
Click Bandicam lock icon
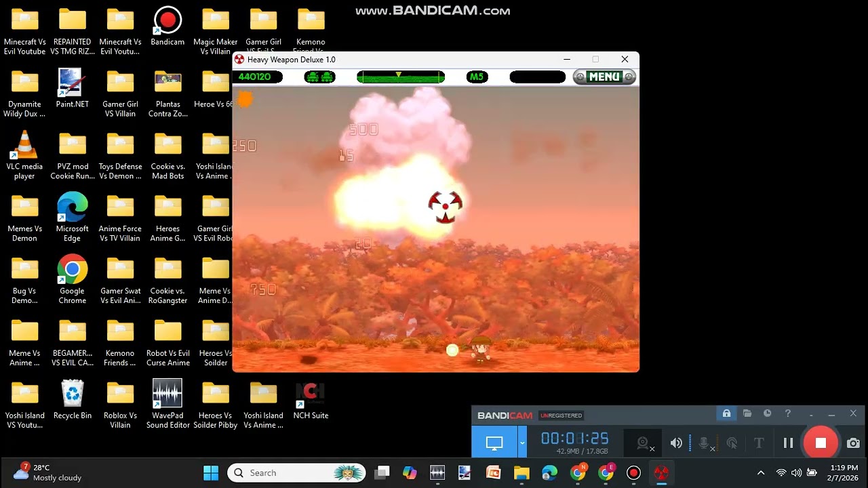pos(726,413)
